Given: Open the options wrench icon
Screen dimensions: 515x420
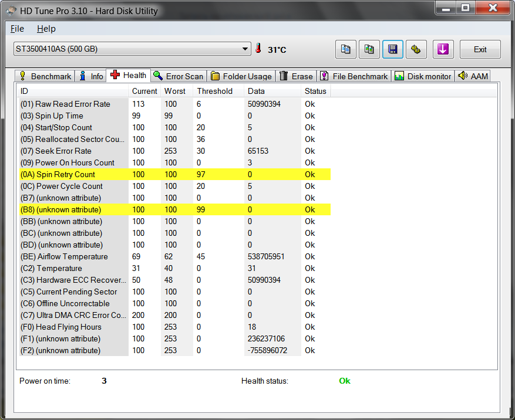Looking at the screenshot, I should [x=416, y=50].
